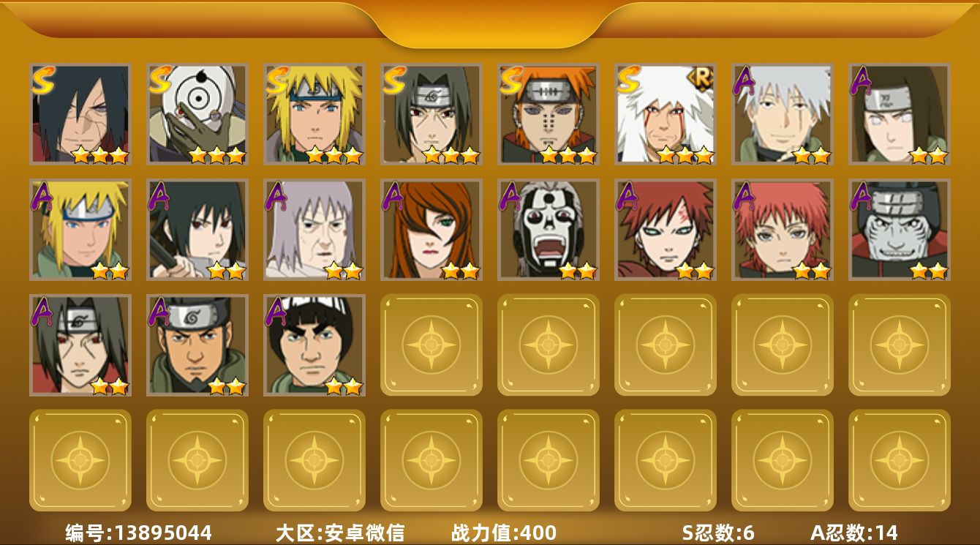Choose the A-rank bearded ninja in green vest

pos(197,345)
